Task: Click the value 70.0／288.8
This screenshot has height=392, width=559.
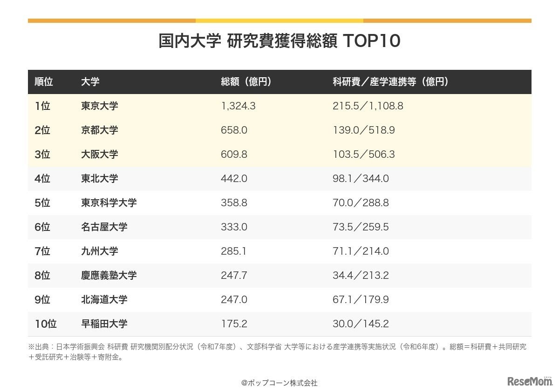Action: pyautogui.click(x=361, y=203)
